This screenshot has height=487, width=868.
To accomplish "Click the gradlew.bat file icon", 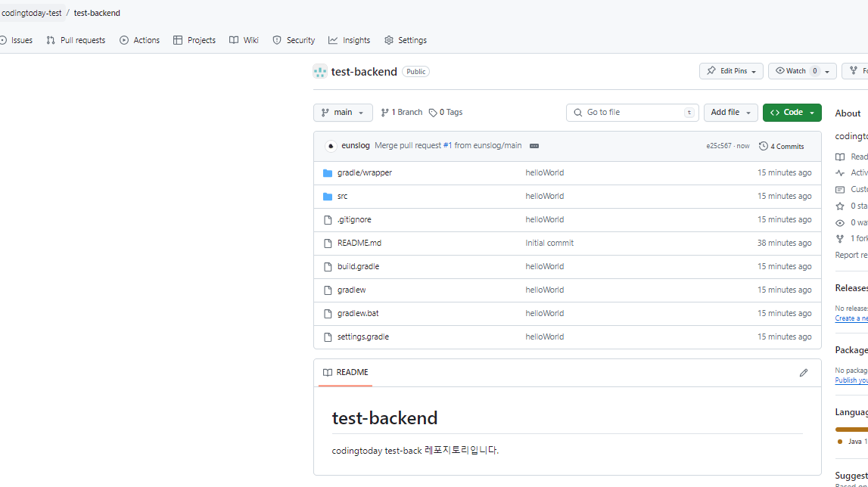I will coord(328,314).
